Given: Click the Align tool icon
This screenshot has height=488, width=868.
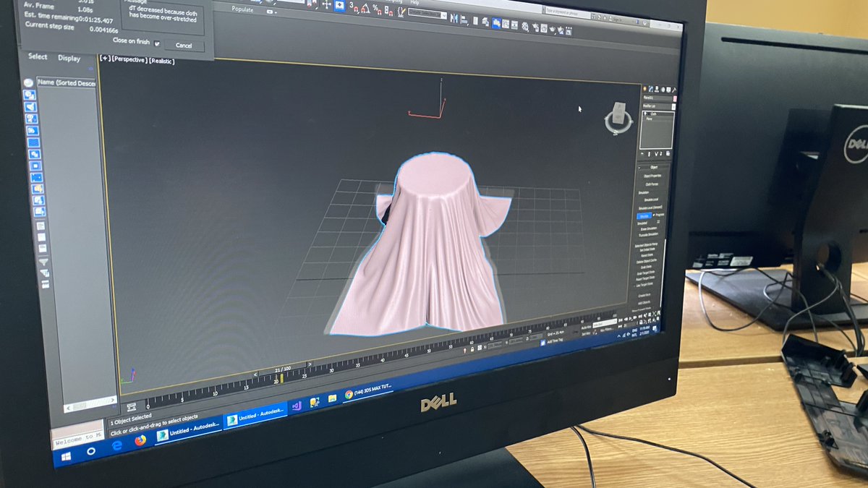Looking at the screenshot, I should coord(464,20).
